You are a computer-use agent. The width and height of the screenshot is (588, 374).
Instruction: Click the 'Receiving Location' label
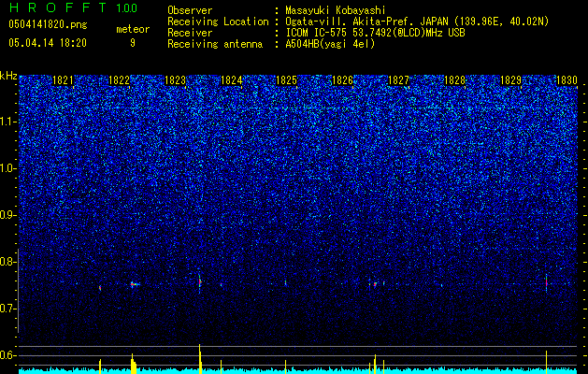[x=218, y=22]
